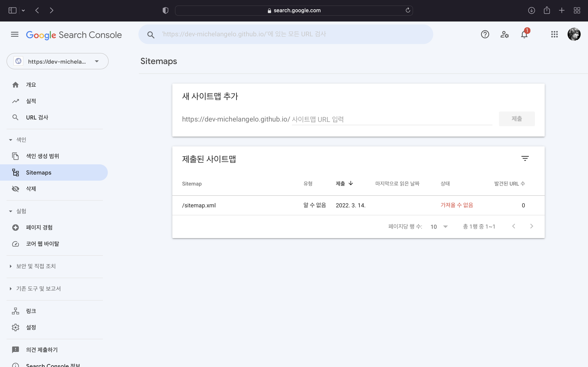Click the 제출 submit button
The image size is (588, 367).
coord(517,119)
